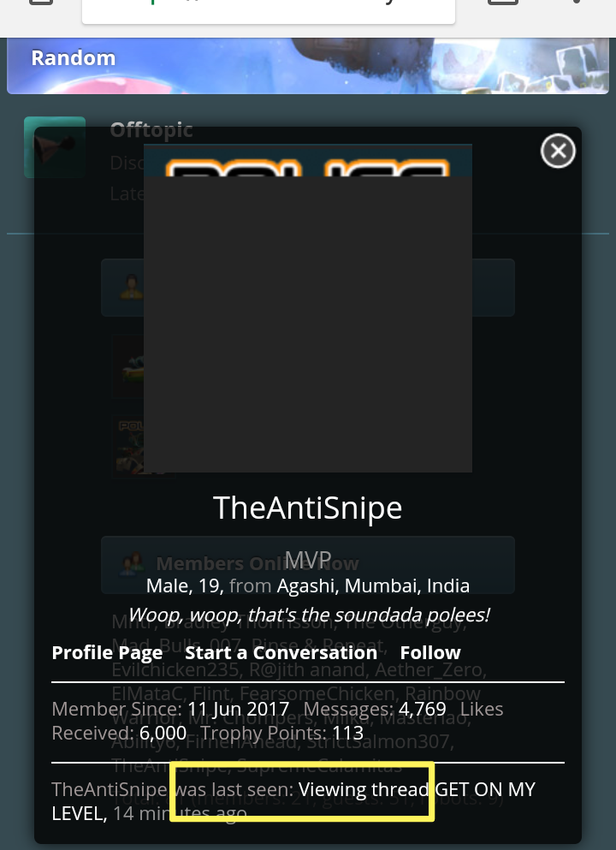Click the TheAntiSnipe username heading
This screenshot has height=850, width=616.
308,508
